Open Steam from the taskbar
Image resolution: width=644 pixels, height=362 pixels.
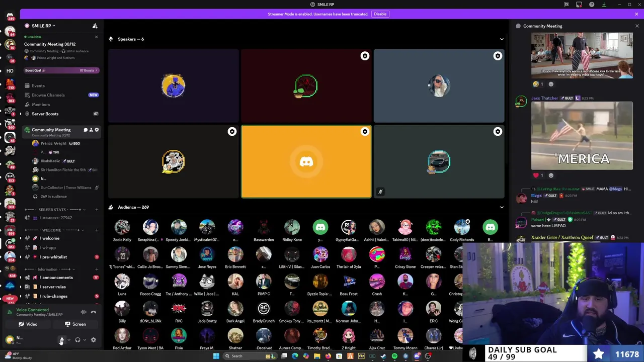(383, 356)
